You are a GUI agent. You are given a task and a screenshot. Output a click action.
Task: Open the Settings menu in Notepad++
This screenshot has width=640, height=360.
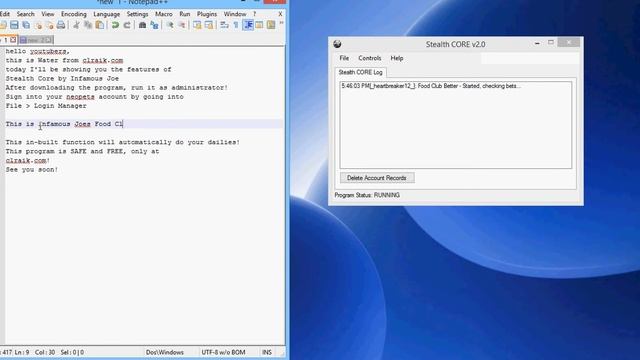137,14
